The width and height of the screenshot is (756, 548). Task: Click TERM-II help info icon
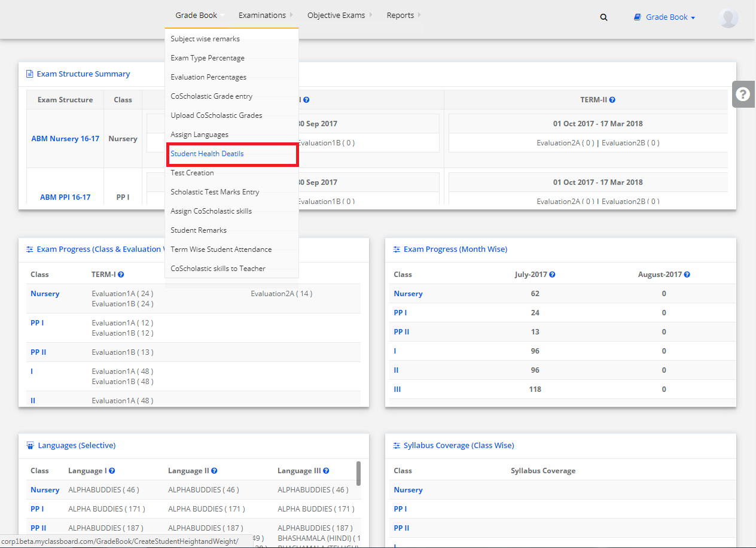[x=612, y=101]
